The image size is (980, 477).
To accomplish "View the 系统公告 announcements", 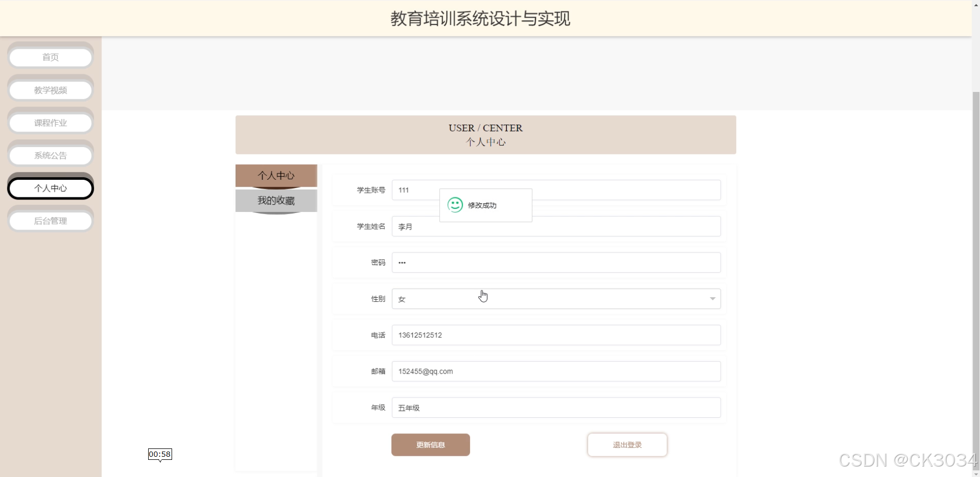I will click(50, 155).
